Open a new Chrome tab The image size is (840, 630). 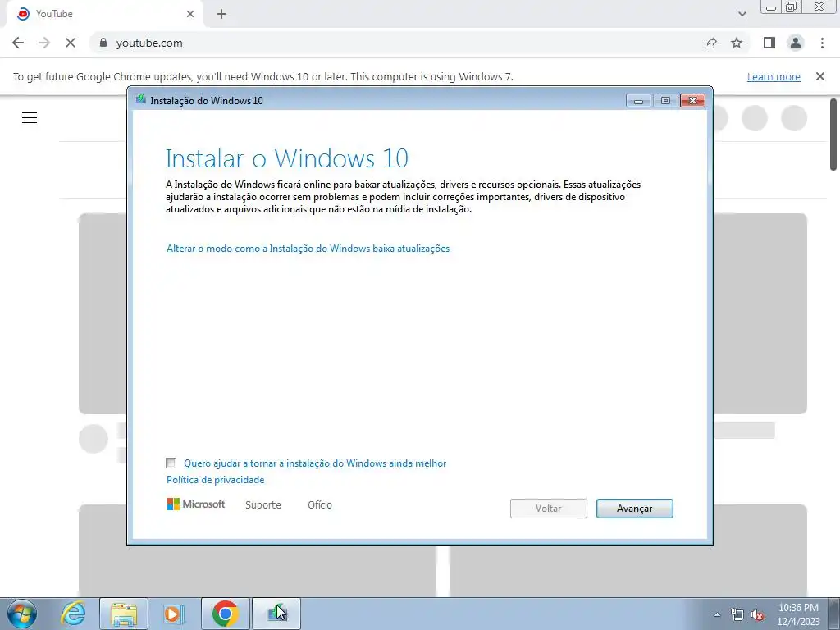click(x=221, y=14)
